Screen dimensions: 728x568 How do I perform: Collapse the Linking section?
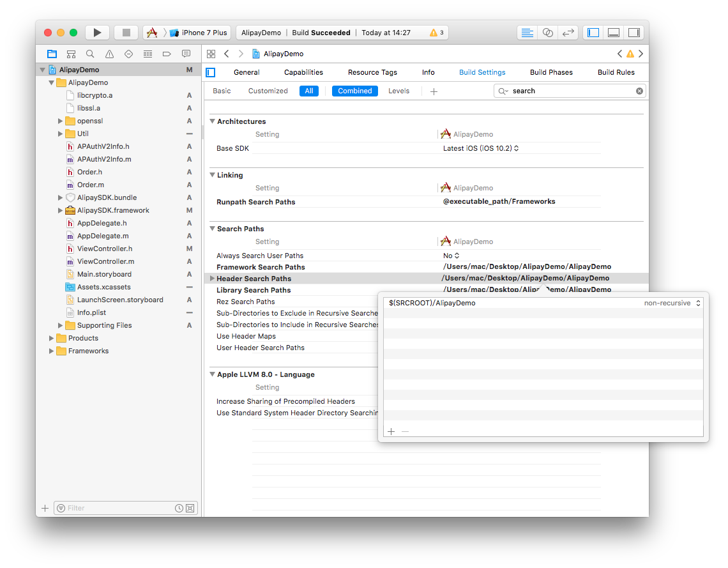click(212, 175)
